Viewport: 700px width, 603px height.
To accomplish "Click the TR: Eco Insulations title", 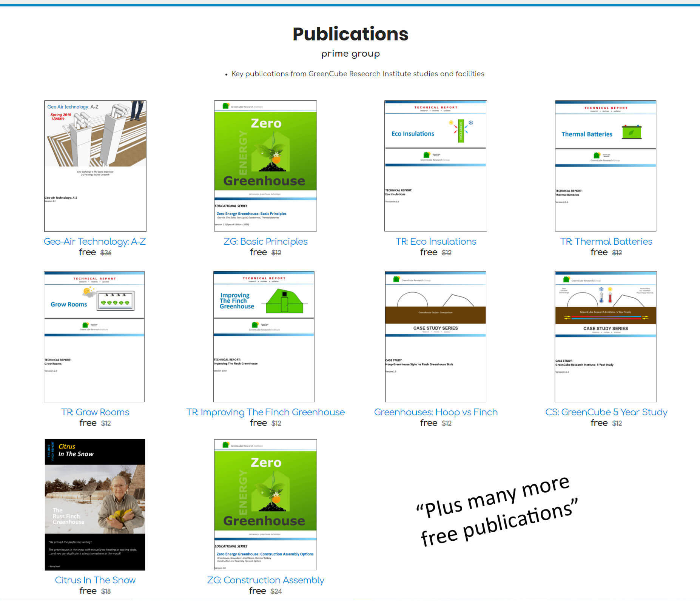I will [x=436, y=242].
